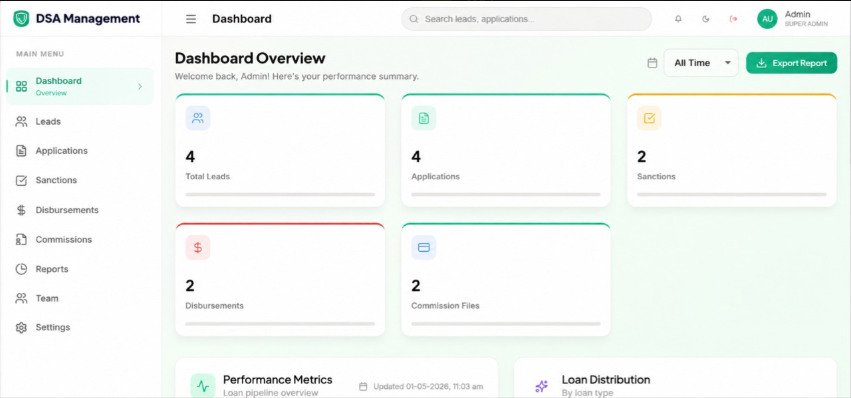Click the Loan pipeline overview subtitle

[x=270, y=393]
